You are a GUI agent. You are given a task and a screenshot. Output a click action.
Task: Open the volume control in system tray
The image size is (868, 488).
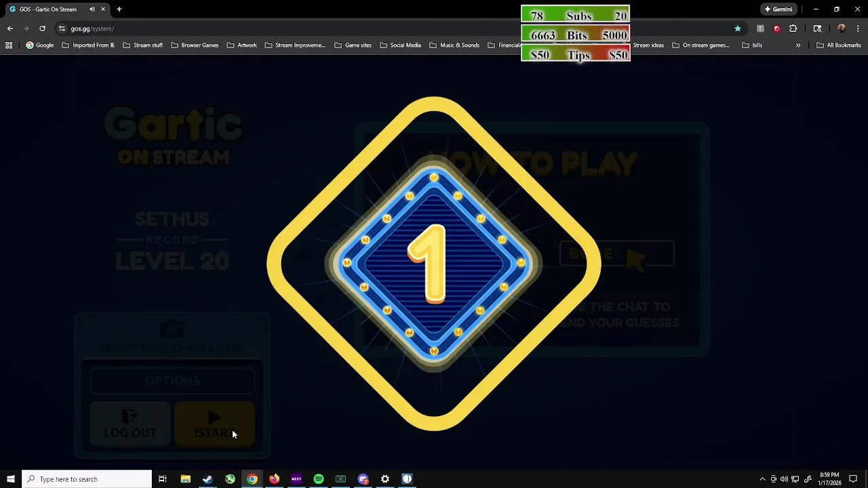click(x=784, y=479)
